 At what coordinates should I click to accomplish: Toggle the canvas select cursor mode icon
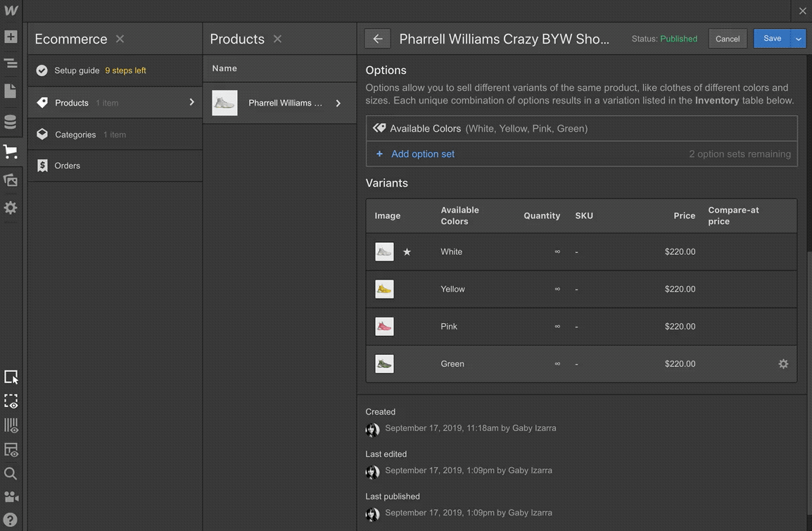click(11, 377)
